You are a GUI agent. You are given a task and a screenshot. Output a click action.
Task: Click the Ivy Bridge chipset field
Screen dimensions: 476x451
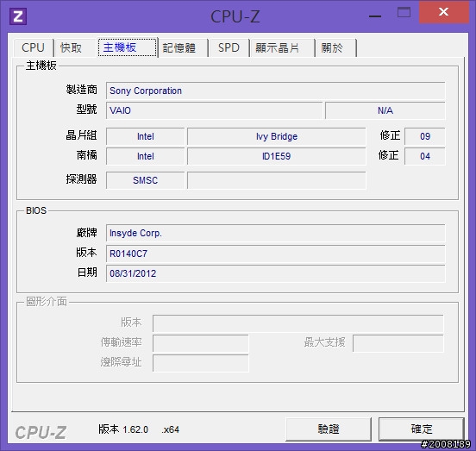click(277, 136)
